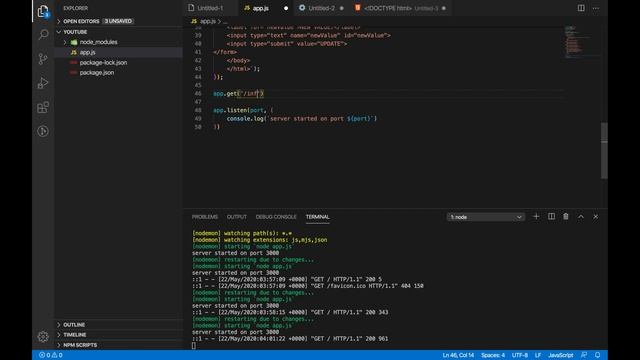This screenshot has width=640, height=360.
Task: Click the terminal prompt cursor at bottom
Action: coord(194,346)
